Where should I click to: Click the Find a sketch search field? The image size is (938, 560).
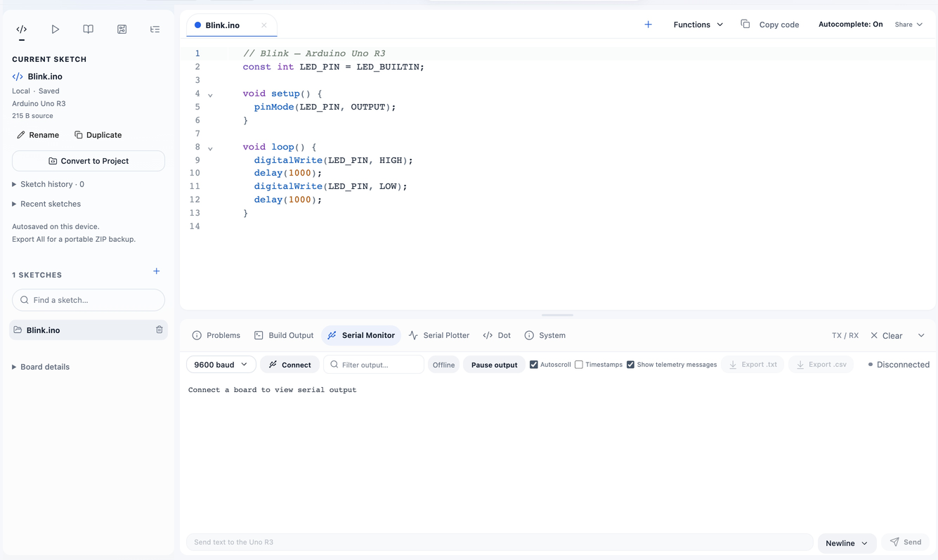(x=89, y=300)
